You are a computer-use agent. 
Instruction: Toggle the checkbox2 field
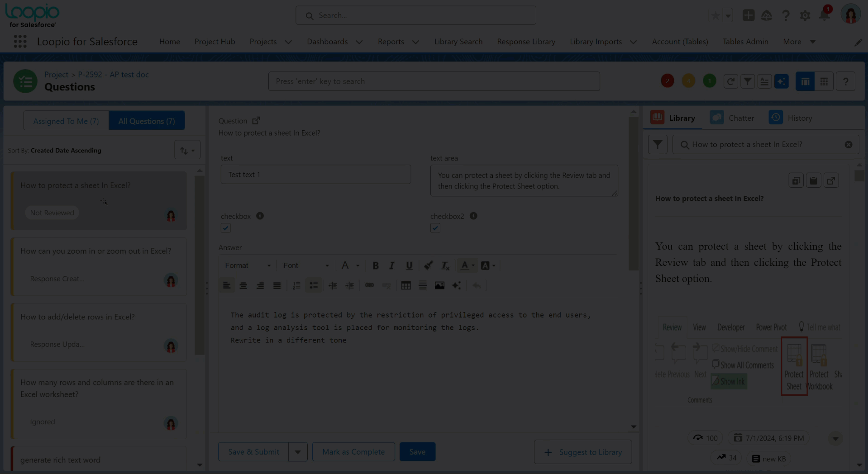435,228
